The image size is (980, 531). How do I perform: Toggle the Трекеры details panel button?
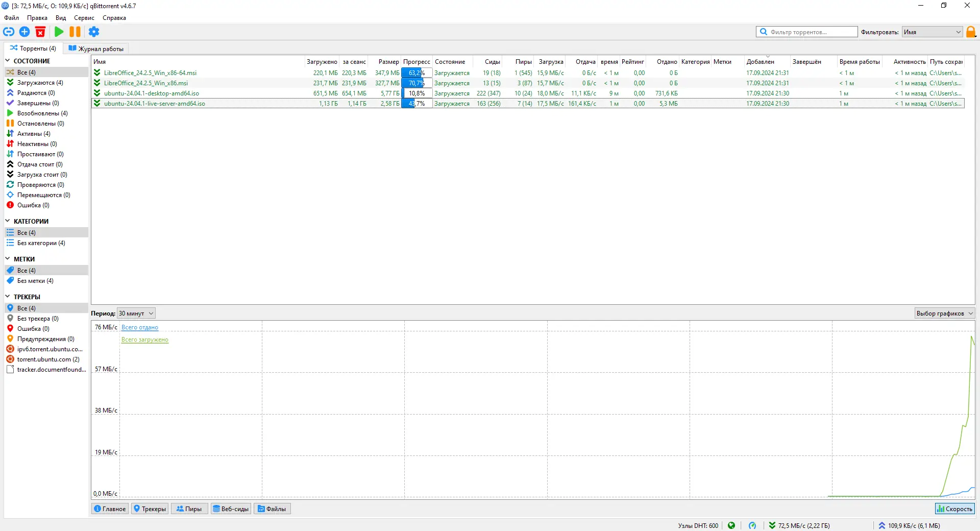pyautogui.click(x=150, y=509)
